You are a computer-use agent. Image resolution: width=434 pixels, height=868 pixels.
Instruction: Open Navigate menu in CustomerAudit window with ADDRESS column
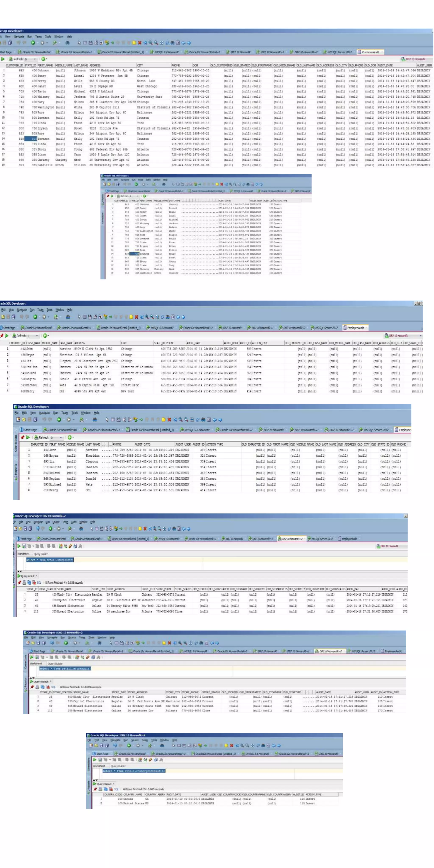19,36
